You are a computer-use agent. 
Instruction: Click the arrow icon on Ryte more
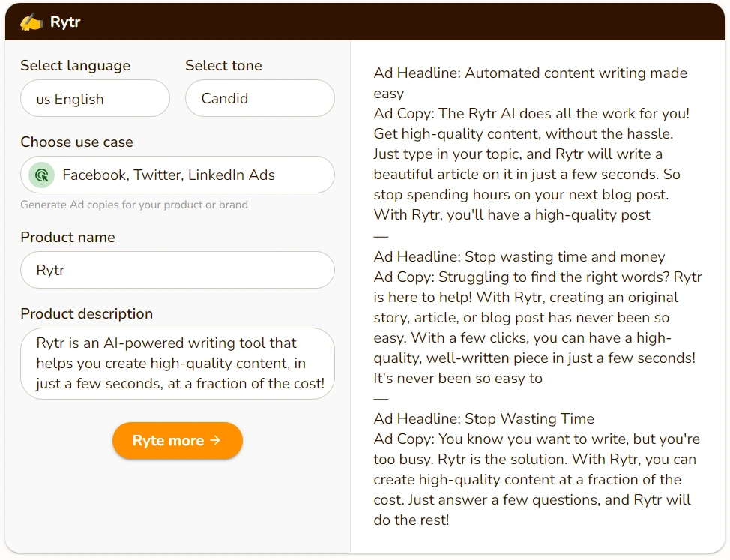click(215, 440)
